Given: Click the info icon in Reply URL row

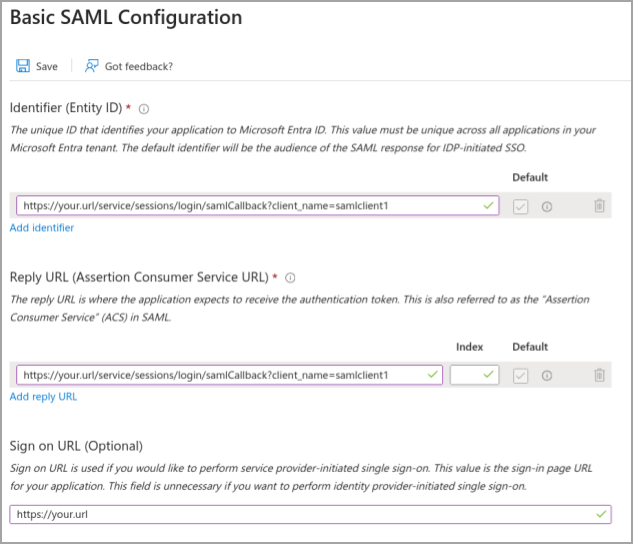Looking at the screenshot, I should click(547, 375).
